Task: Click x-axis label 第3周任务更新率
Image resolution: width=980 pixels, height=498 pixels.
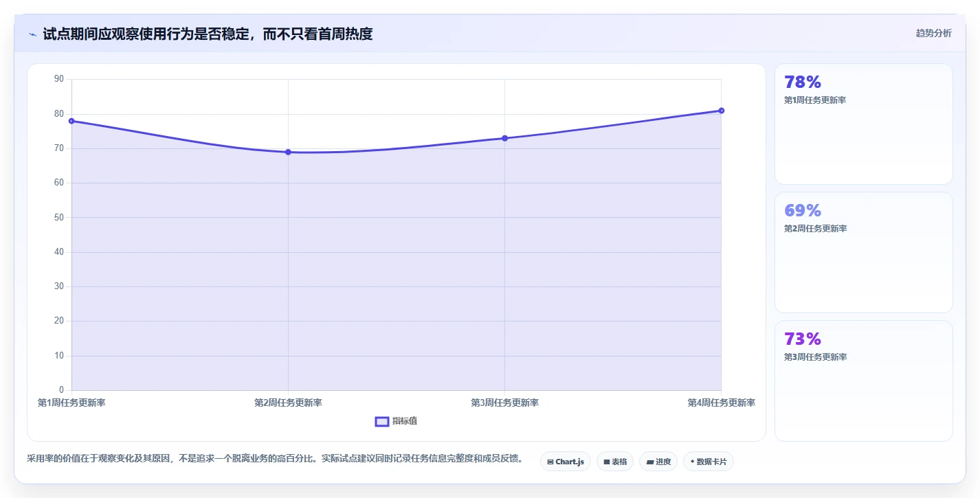Action: [504, 403]
